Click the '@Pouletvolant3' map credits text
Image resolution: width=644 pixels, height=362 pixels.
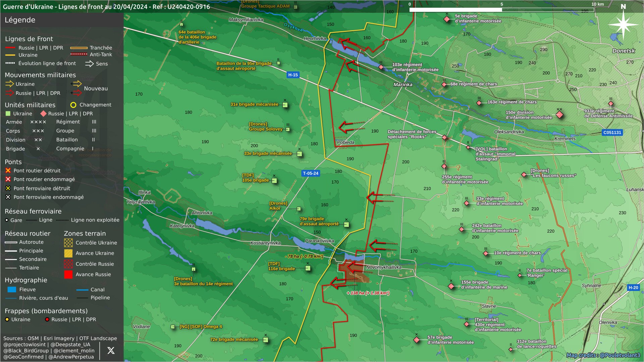tap(620, 355)
